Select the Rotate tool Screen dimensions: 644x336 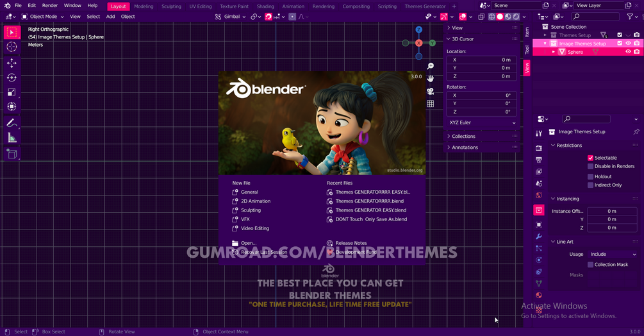tap(12, 78)
